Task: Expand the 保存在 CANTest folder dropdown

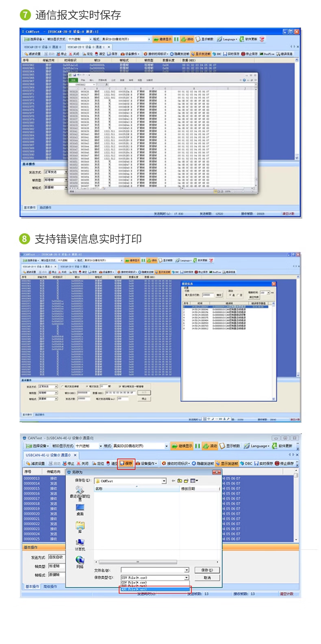Action: [x=130, y=481]
